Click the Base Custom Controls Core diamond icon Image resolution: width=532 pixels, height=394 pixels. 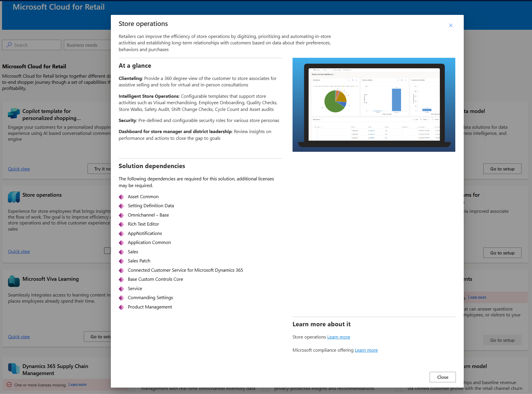121,280
